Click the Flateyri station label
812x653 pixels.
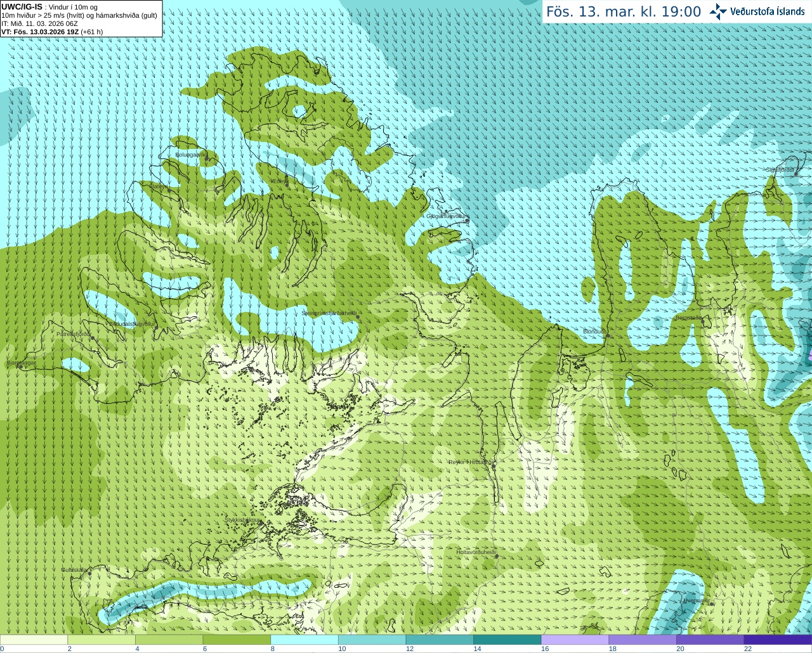pos(158,186)
